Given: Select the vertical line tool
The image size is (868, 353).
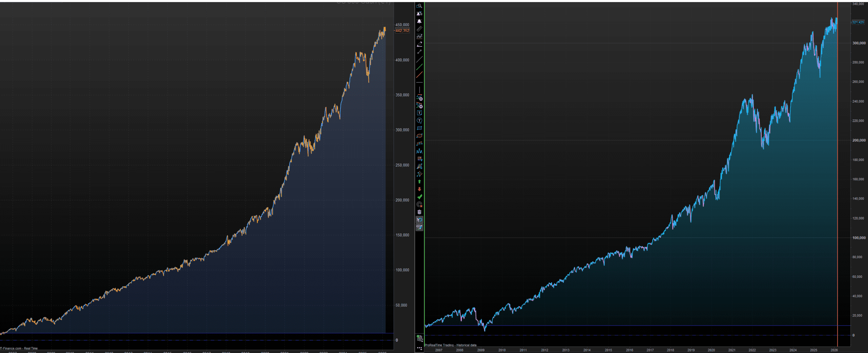Looking at the screenshot, I should click(419, 90).
